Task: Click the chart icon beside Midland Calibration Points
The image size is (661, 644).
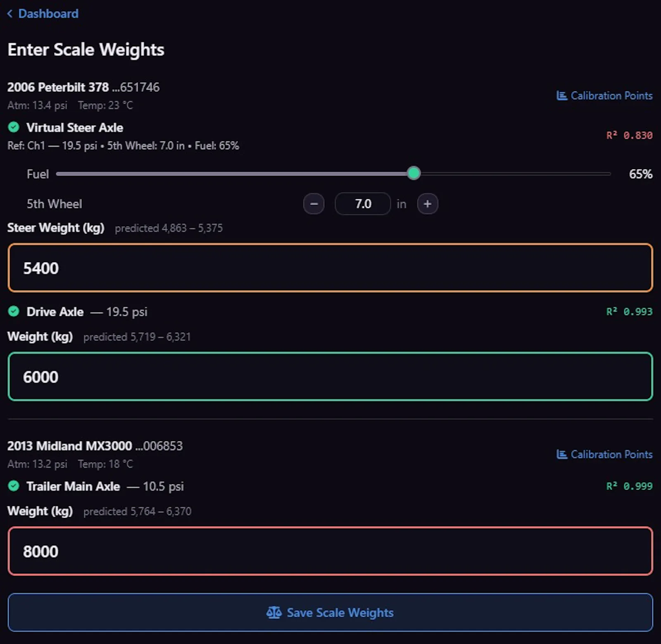Action: [561, 454]
